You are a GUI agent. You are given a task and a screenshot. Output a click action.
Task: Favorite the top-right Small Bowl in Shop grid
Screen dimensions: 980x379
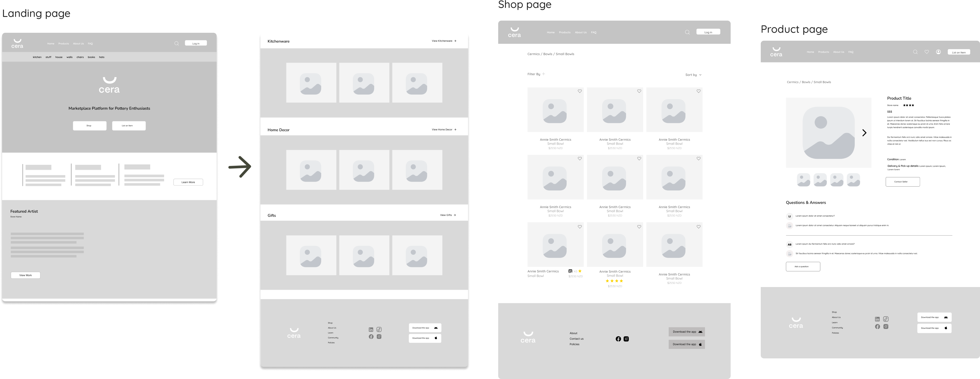click(698, 91)
